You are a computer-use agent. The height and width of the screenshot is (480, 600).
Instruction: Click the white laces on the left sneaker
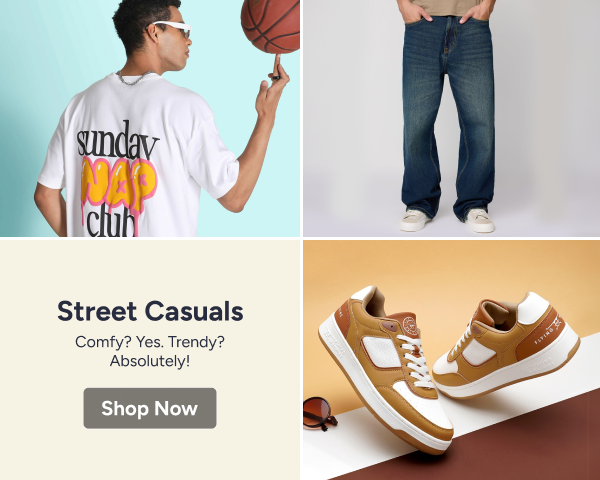pos(416,360)
